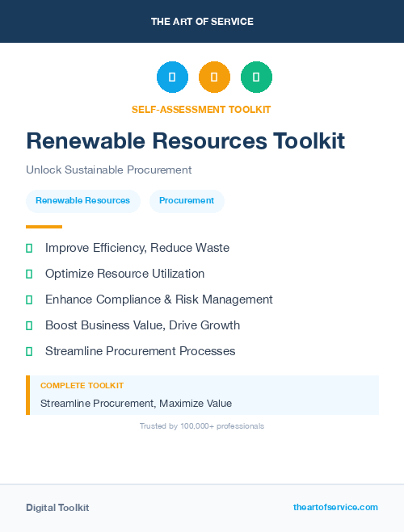
Task: Click Boost Business Value, Drive Growth text
Action: click(142, 325)
